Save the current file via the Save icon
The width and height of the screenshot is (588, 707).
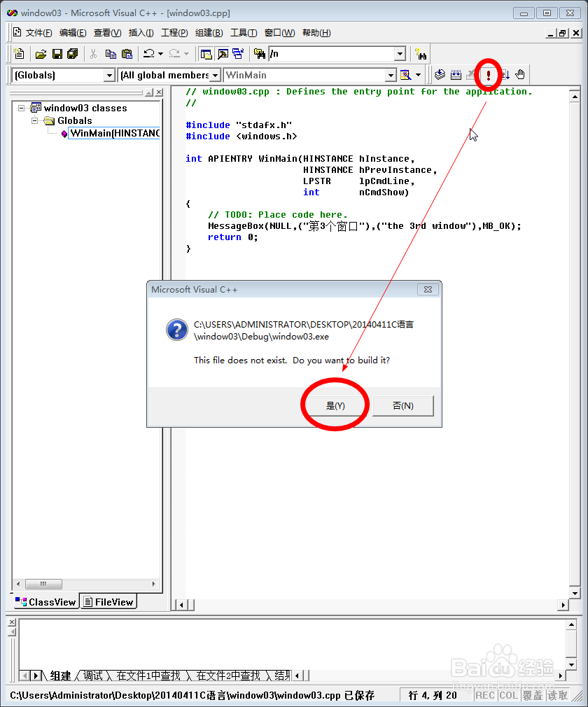[x=57, y=54]
